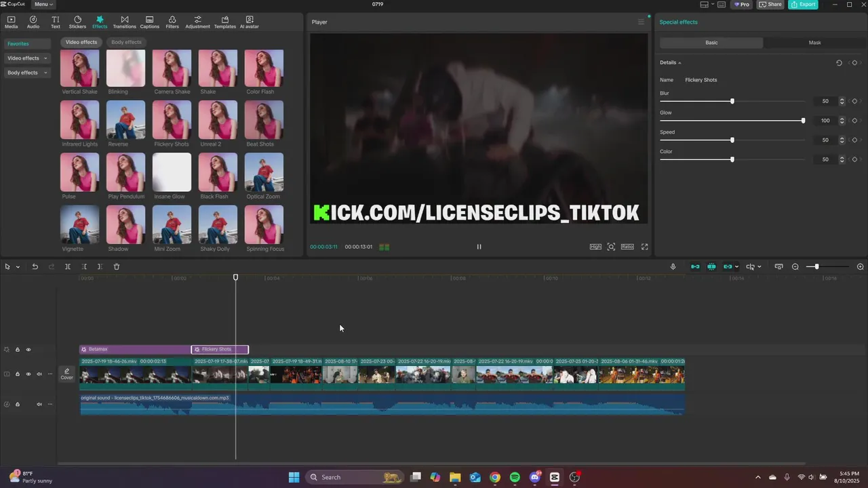Viewport: 868px width, 488px height.
Task: Open the player hamburger menu
Action: click(641, 22)
